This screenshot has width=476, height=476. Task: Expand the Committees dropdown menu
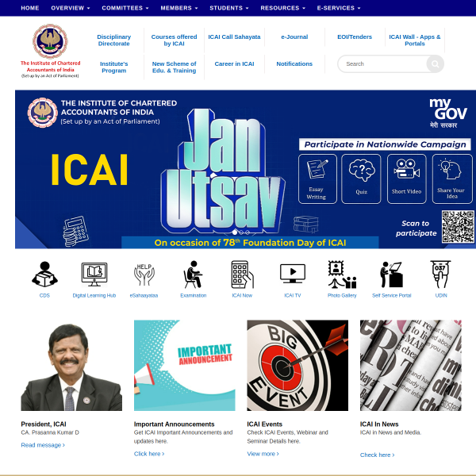pos(125,8)
